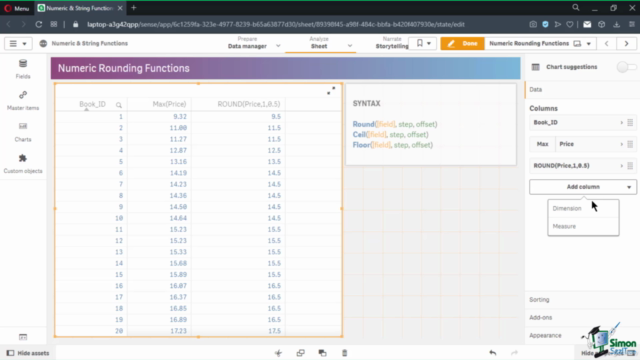Open browser downloads icon
This screenshot has height=360, width=640.
pos(616,24)
